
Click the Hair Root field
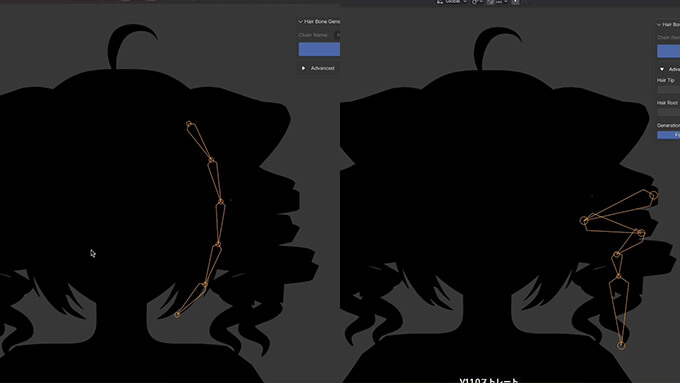pos(668,112)
